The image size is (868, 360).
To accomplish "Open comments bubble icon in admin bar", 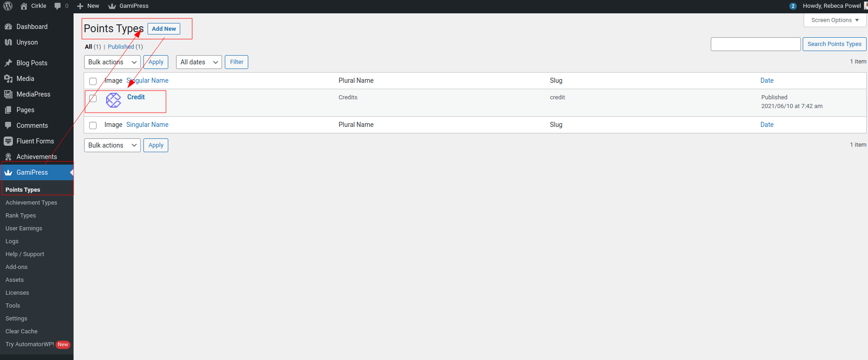I will pyautogui.click(x=57, y=6).
